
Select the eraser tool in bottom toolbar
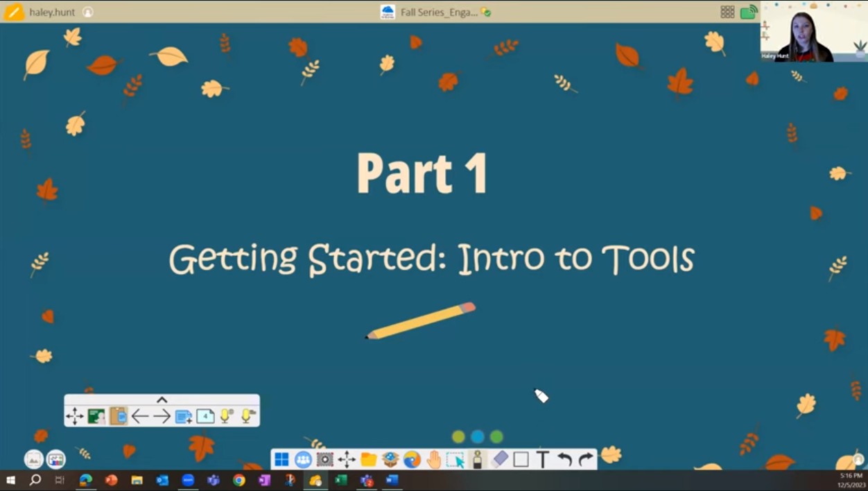coord(499,459)
